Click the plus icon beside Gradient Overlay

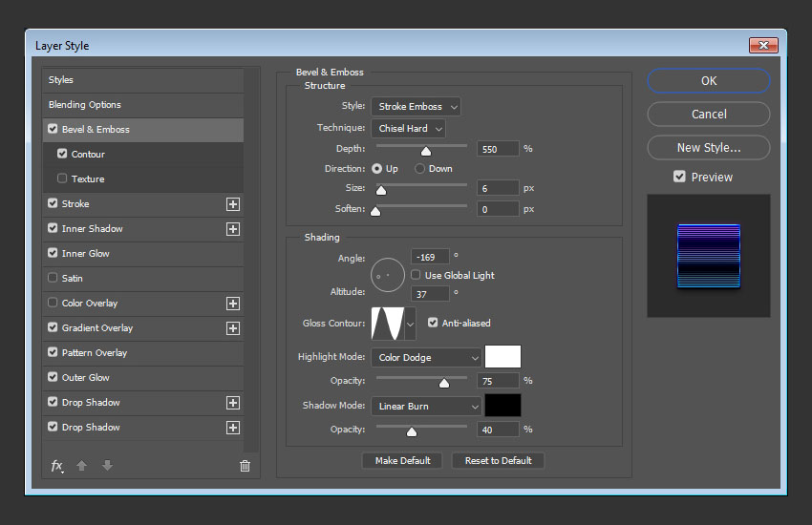click(x=232, y=328)
